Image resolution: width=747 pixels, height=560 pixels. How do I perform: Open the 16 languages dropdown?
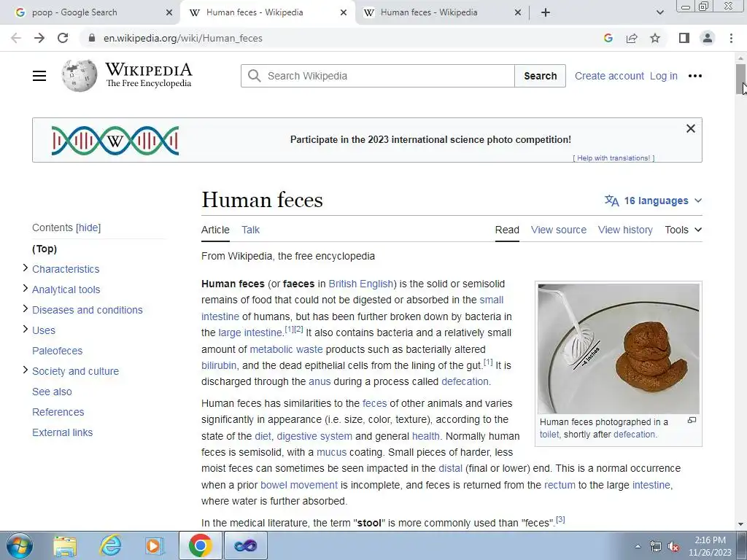pos(653,201)
